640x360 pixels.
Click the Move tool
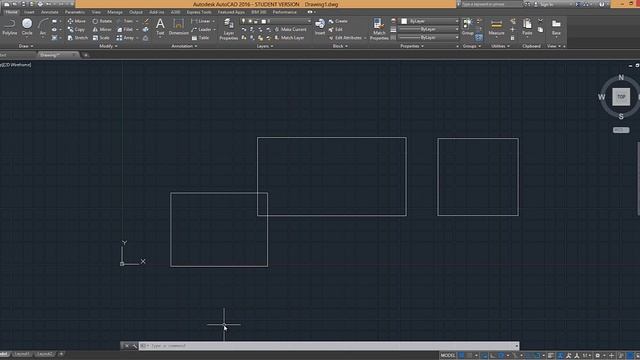point(76,21)
